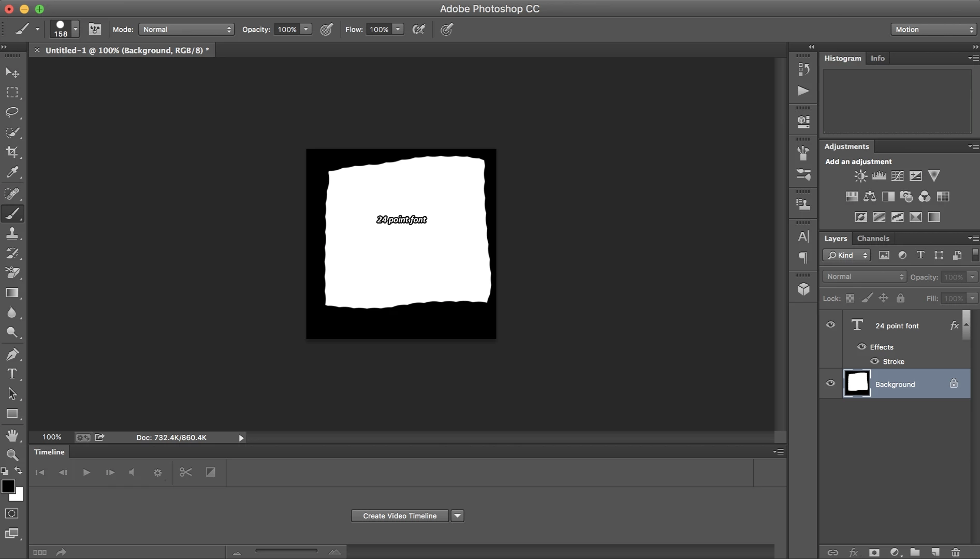980x559 pixels.
Task: Select the Histogram tab
Action: coord(843,58)
